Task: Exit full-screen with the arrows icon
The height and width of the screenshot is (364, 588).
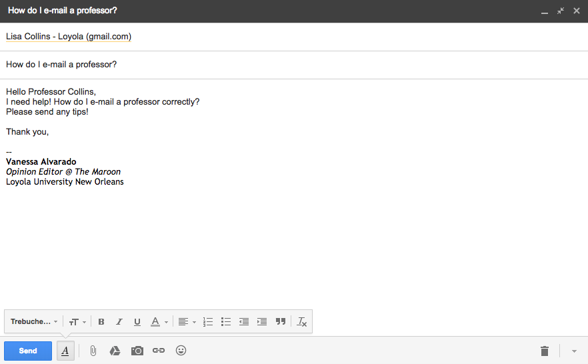Action: pyautogui.click(x=561, y=11)
